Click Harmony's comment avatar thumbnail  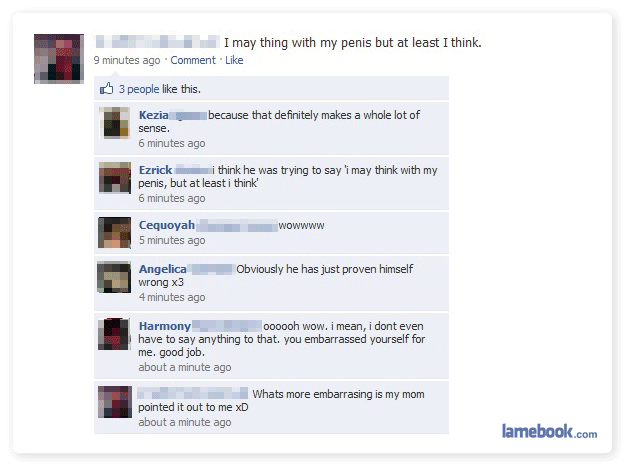click(x=115, y=334)
